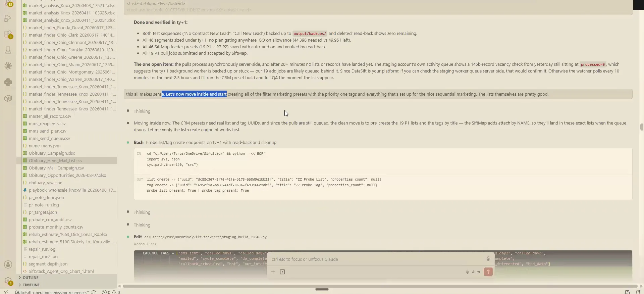Open the Copilot status icon
This screenshot has width=644, height=294.
coord(627,292)
